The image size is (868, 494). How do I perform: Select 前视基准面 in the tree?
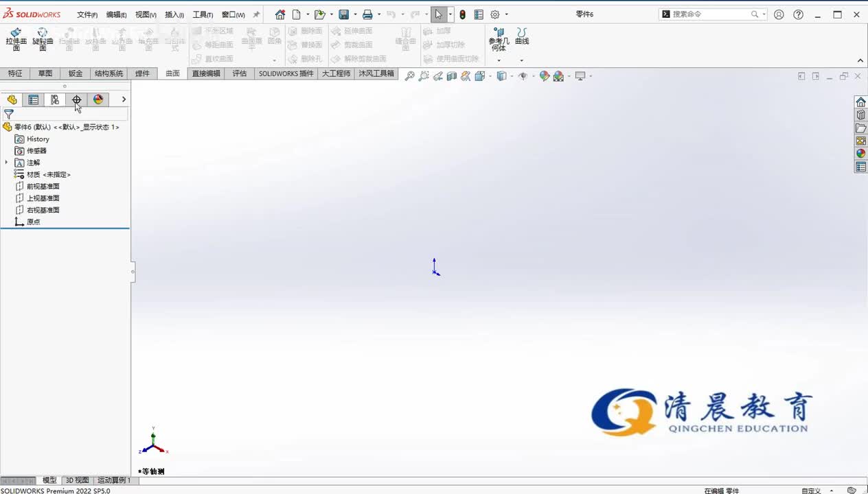[x=43, y=186]
